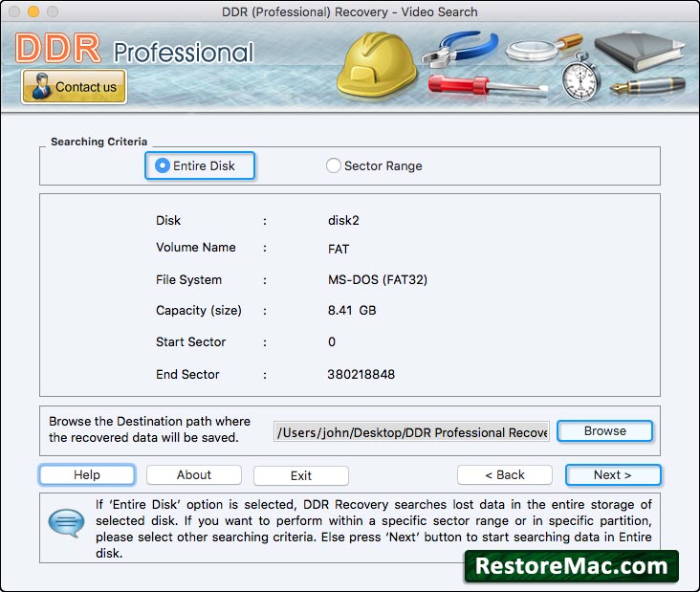Click the gray book icon
The image size is (700, 592).
[x=640, y=52]
